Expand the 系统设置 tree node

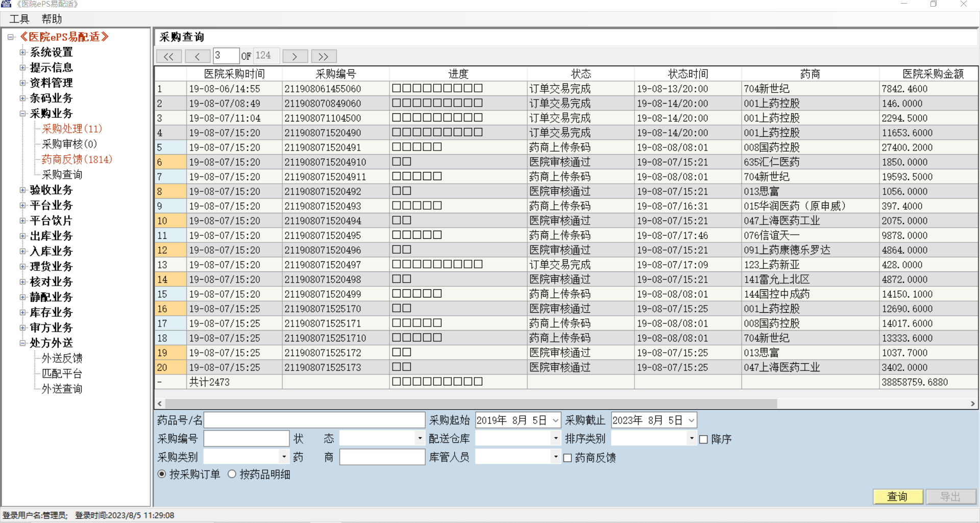22,52
